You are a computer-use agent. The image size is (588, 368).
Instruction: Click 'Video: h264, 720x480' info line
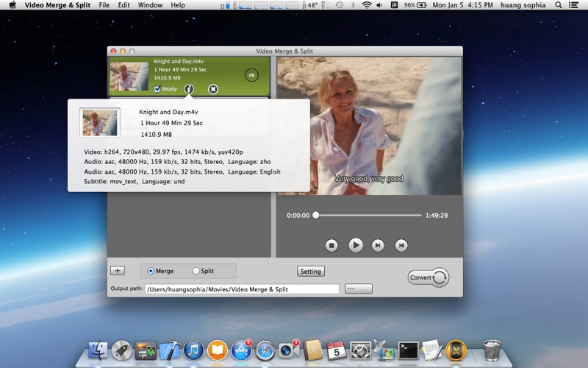point(163,152)
